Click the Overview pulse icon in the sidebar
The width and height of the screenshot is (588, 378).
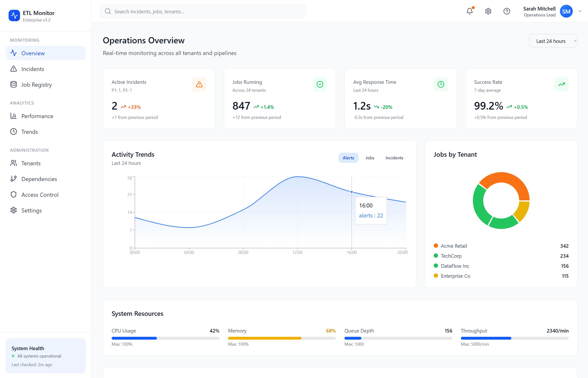click(x=14, y=53)
